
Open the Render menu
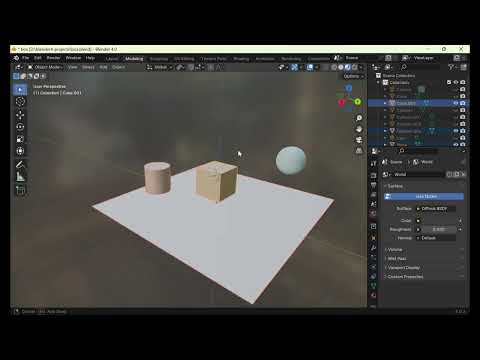point(53,58)
